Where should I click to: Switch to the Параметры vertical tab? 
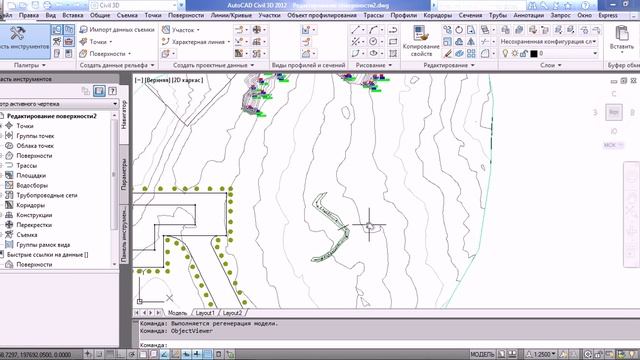click(124, 174)
